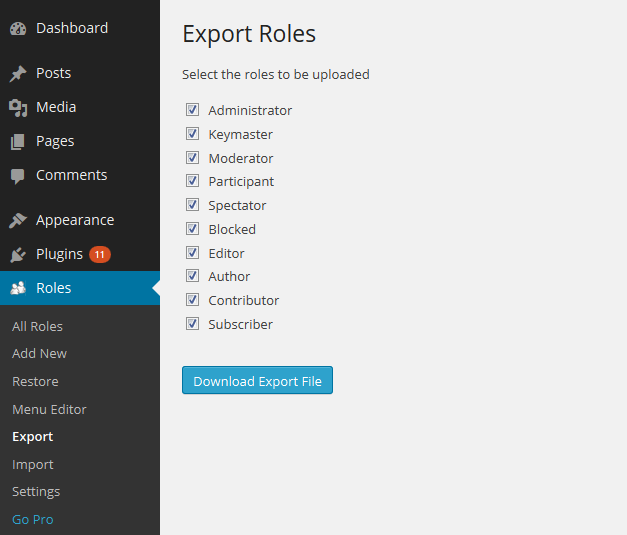
Task: Click the Participant label text
Action: tap(241, 182)
